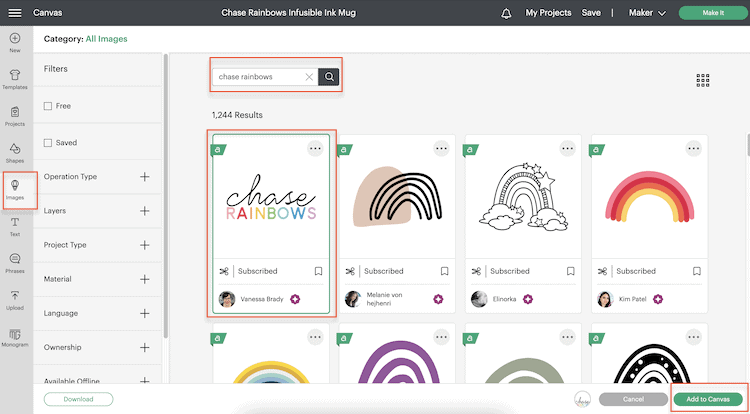The width and height of the screenshot is (750, 414).
Task: Open Projects in the sidebar
Action: (x=15, y=116)
